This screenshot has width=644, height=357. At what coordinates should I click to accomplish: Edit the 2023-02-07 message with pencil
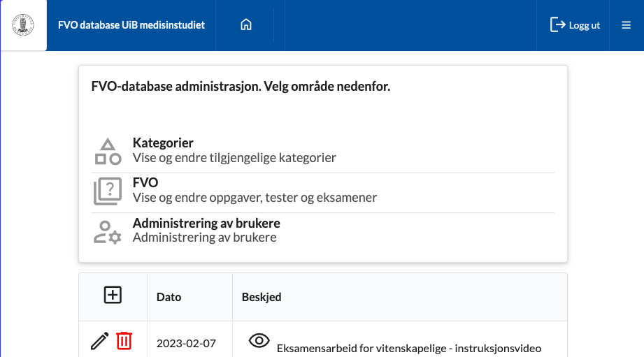[x=100, y=340]
